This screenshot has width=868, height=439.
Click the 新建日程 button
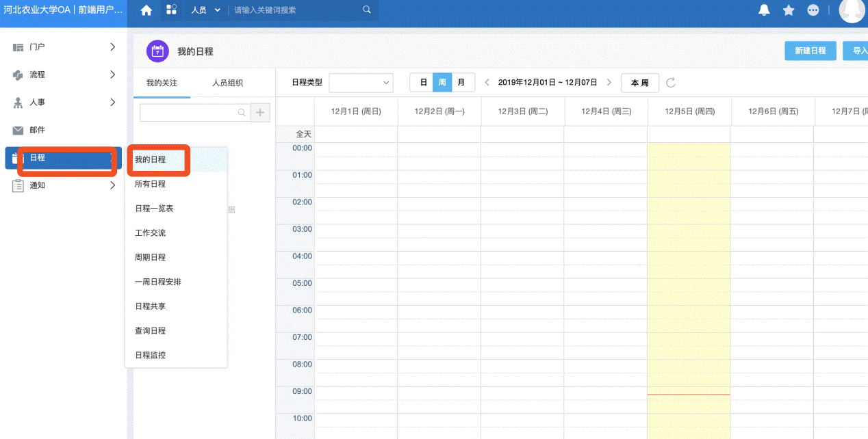[x=810, y=51]
